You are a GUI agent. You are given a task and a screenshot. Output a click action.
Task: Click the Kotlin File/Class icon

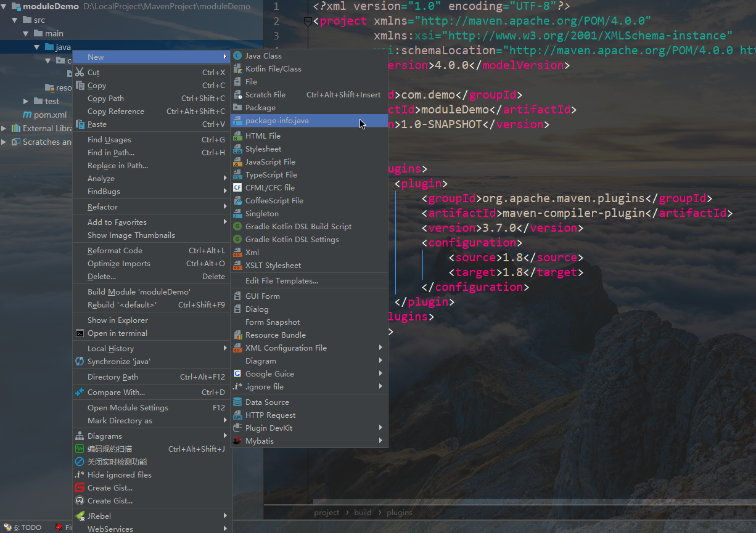[237, 68]
